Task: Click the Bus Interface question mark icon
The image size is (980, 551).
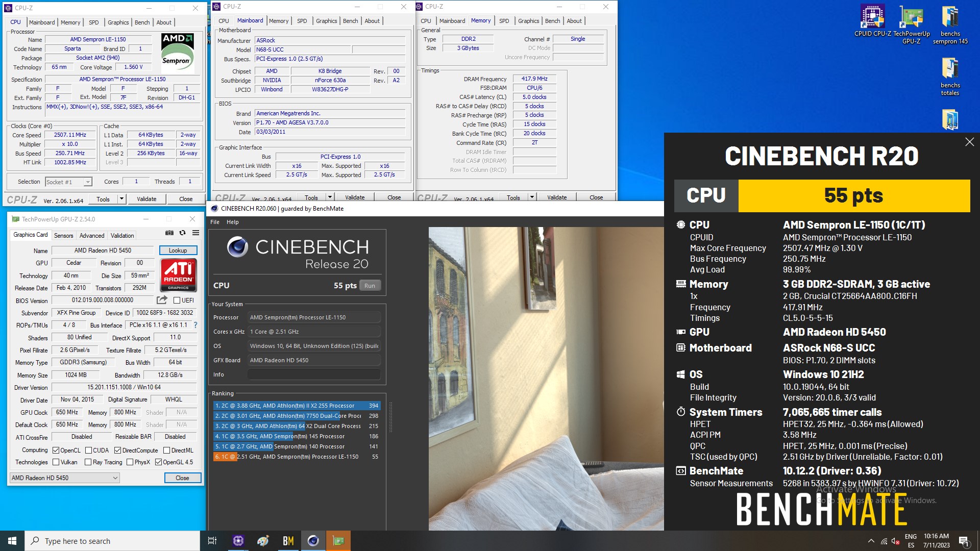Action: coord(195,325)
